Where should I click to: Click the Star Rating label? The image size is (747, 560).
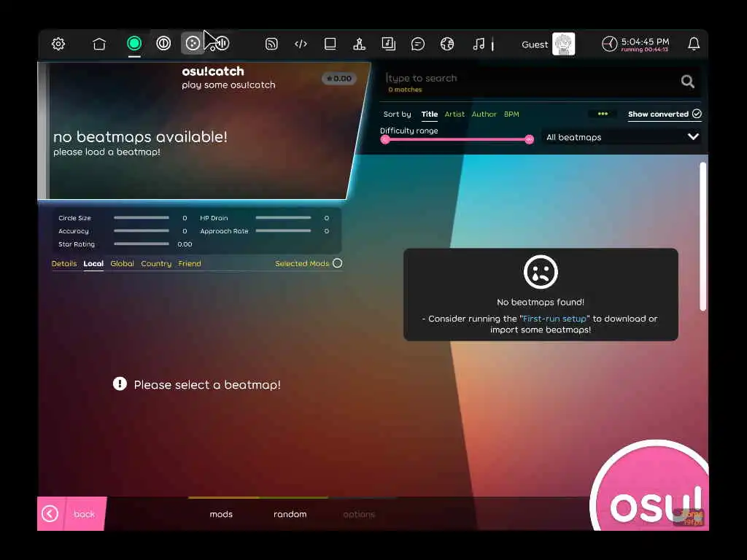point(77,244)
